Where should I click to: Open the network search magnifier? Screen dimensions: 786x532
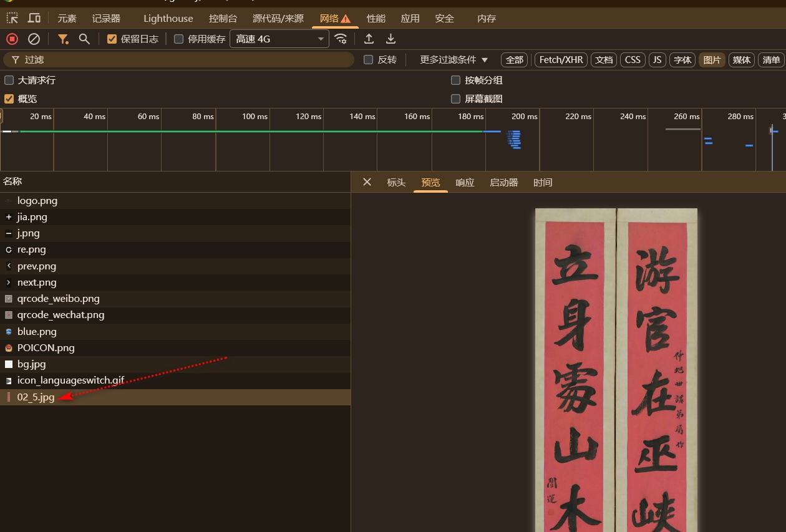84,39
